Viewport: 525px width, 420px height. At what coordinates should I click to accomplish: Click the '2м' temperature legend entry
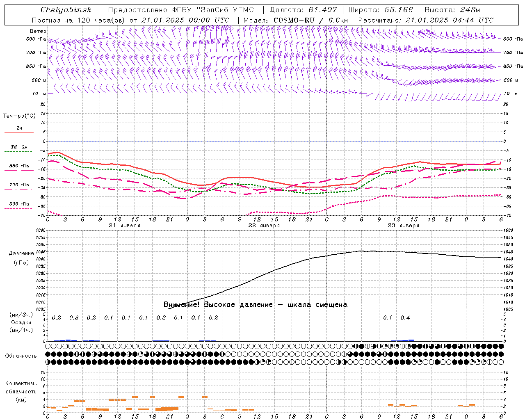coord(19,128)
